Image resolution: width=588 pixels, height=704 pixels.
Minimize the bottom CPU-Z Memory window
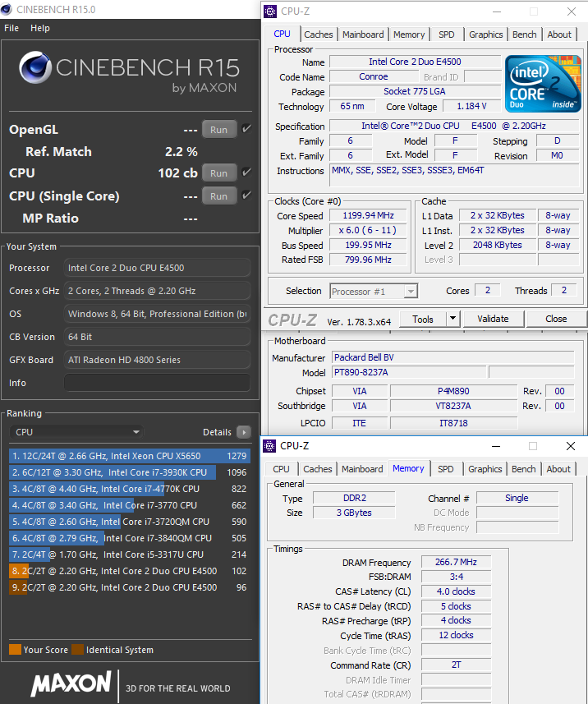[495, 446]
